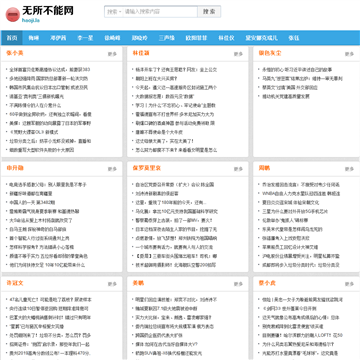The height and width of the screenshot is (360, 360).
Task: Open 哈尔滨群力的潮人LOFT article
Action: (x=302, y=336)
